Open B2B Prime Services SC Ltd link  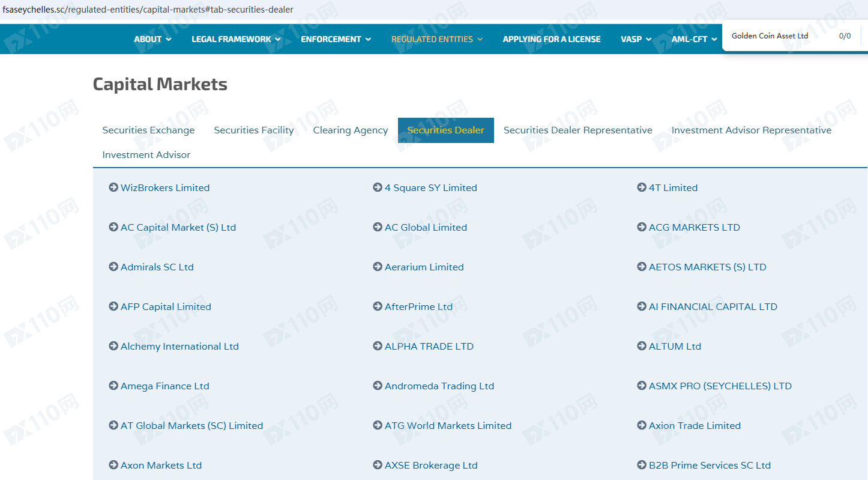point(710,465)
